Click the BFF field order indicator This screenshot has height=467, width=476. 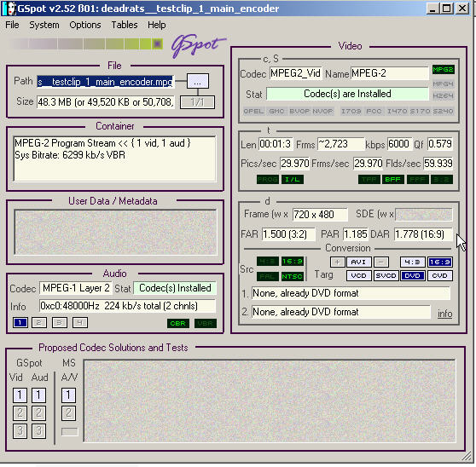[x=392, y=180]
